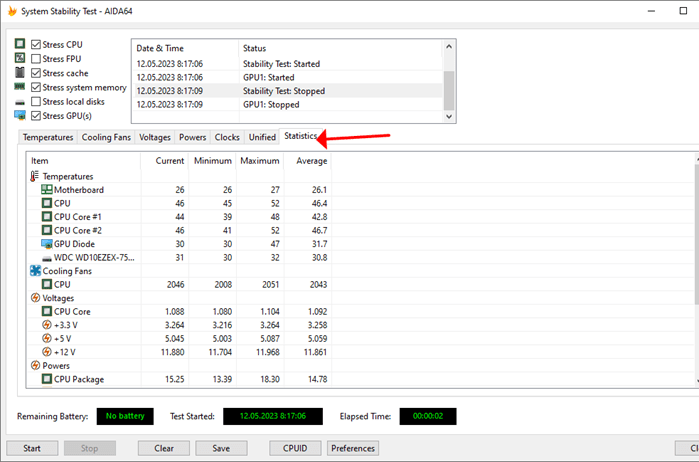Click the Minimum column header

click(x=213, y=161)
